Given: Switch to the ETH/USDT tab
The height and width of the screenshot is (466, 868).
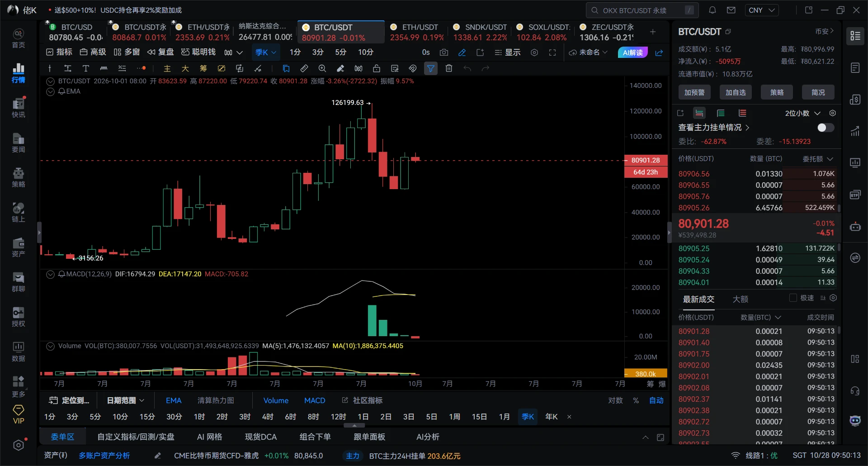Looking at the screenshot, I should [x=416, y=32].
